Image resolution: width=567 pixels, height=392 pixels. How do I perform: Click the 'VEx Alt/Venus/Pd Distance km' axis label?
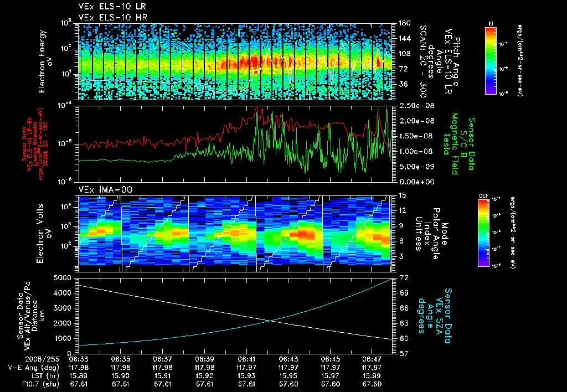tap(34, 316)
